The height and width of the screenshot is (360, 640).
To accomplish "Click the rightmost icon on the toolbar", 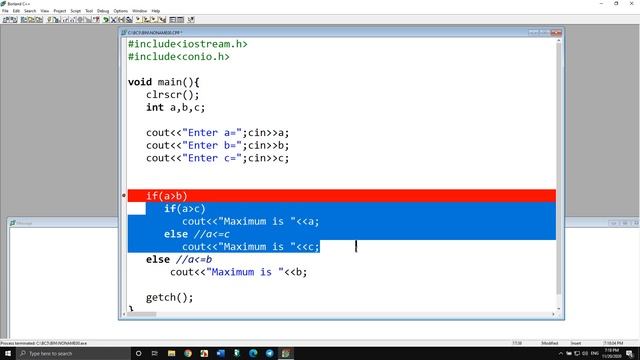I will click(191, 20).
